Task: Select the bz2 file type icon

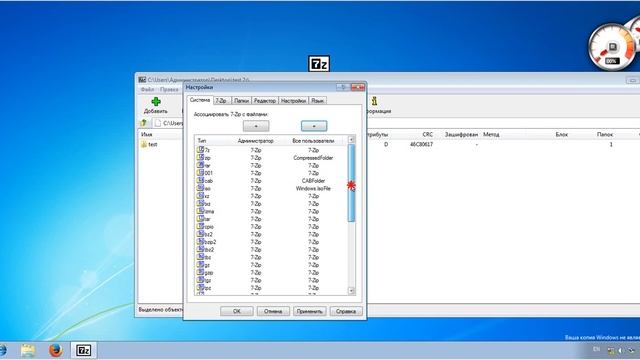Action: (x=200, y=234)
